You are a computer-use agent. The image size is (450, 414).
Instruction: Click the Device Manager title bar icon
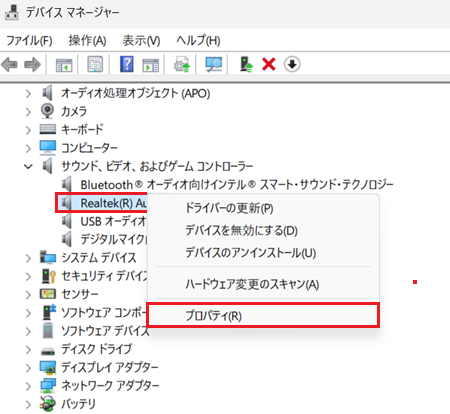pyautogui.click(x=12, y=12)
